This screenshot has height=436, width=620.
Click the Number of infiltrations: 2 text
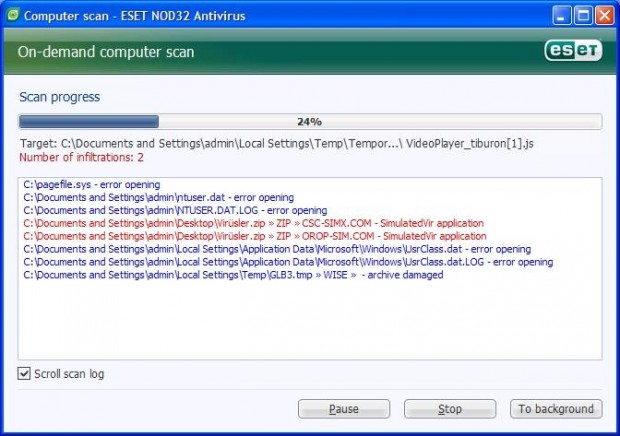(x=81, y=157)
